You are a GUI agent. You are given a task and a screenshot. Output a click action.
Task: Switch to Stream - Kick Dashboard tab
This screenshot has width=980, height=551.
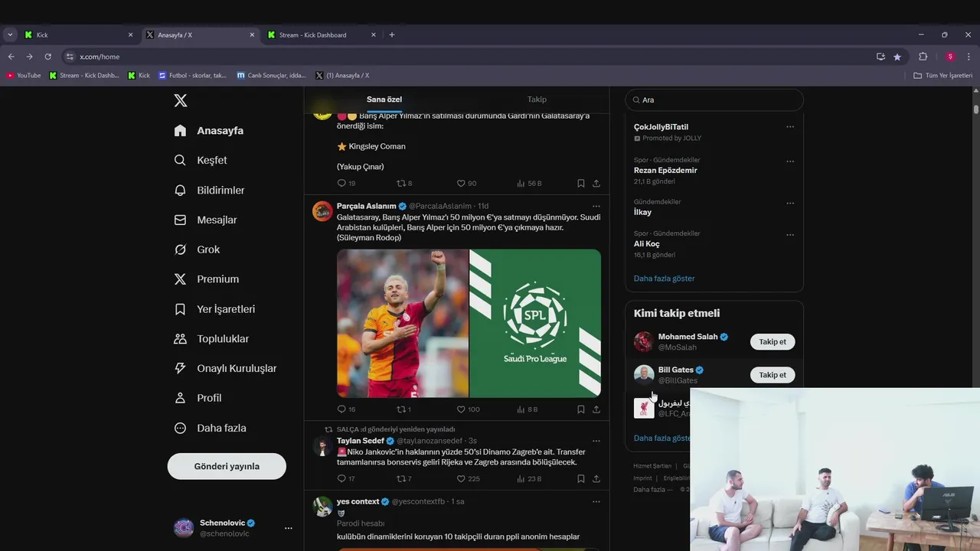[322, 34]
